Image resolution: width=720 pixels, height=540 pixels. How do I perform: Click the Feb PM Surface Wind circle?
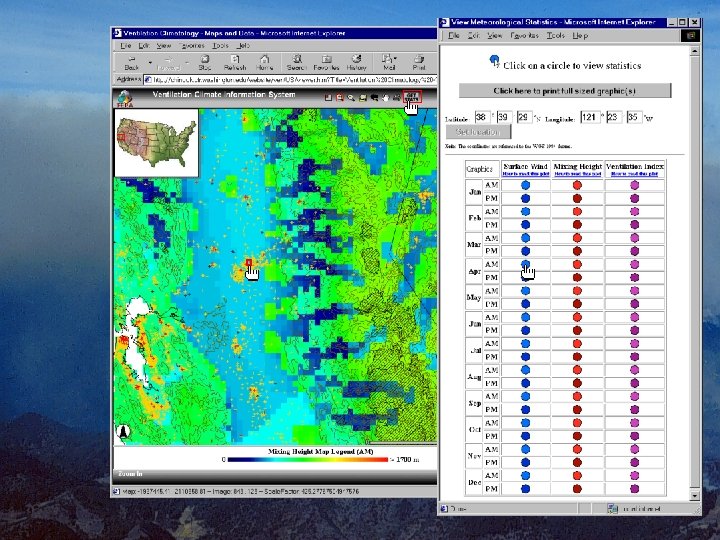(x=526, y=225)
